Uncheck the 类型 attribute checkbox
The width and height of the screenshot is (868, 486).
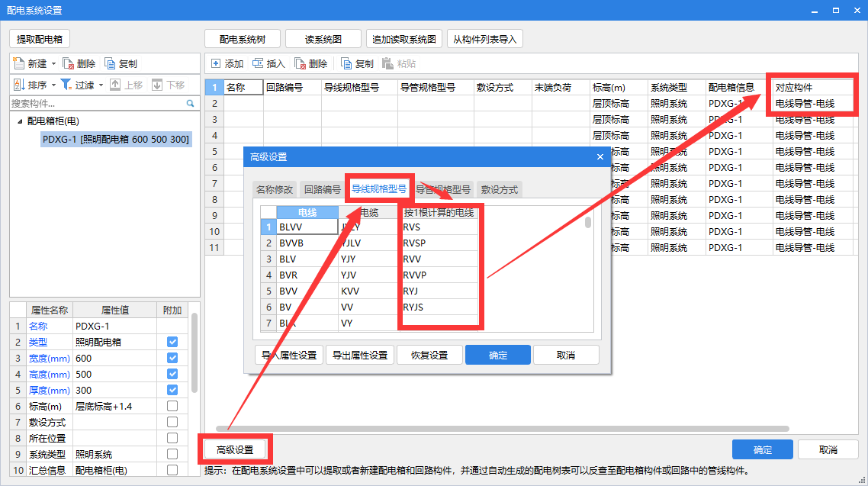(x=172, y=343)
